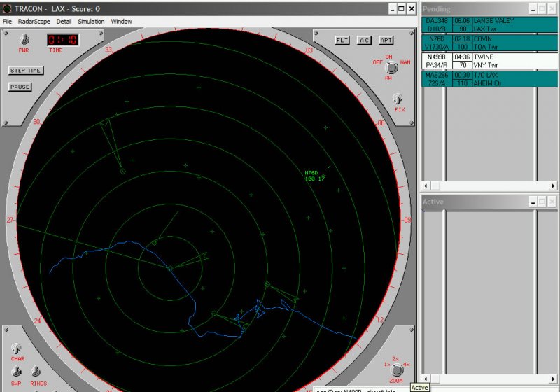Open the Detail menu

[x=64, y=22]
